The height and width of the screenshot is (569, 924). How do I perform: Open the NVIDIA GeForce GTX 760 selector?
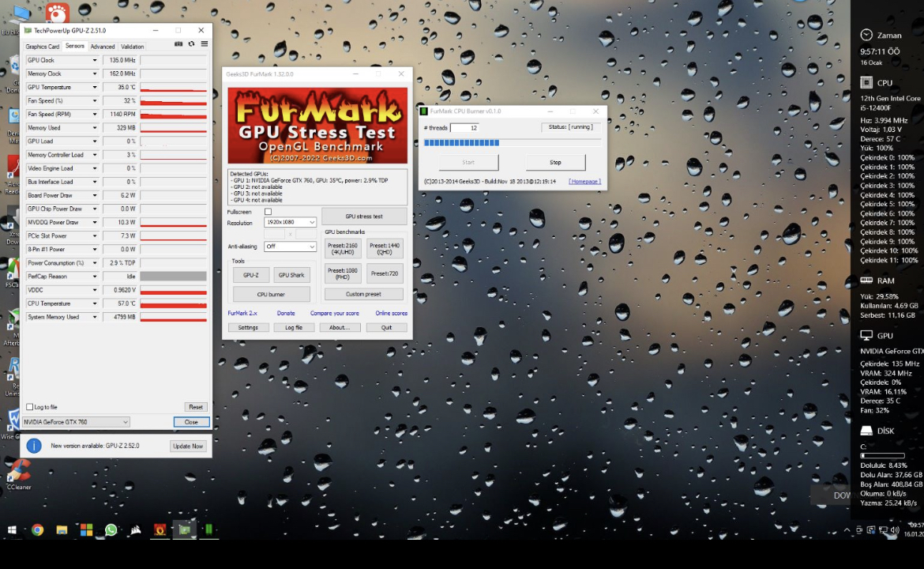click(x=76, y=422)
